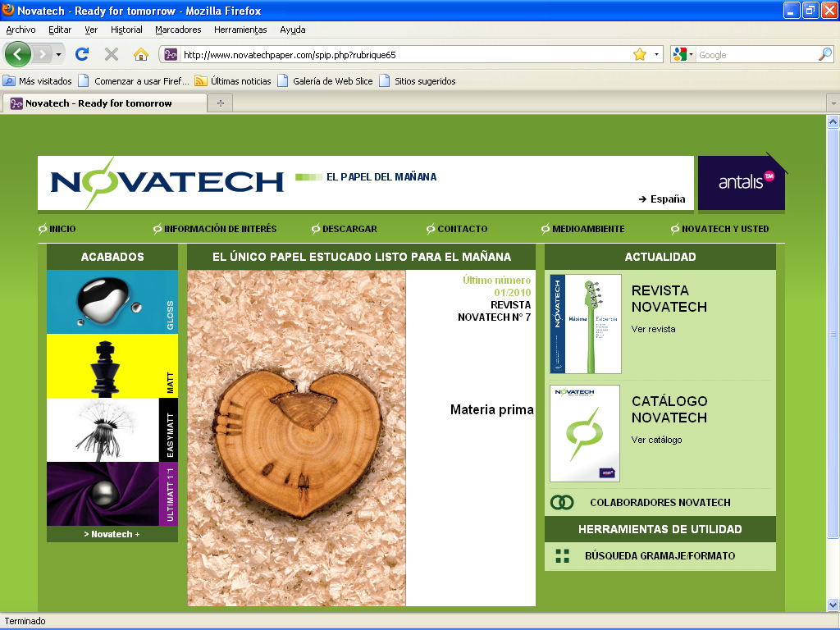Open NOVATECH Y USTED navigation link

720,229
